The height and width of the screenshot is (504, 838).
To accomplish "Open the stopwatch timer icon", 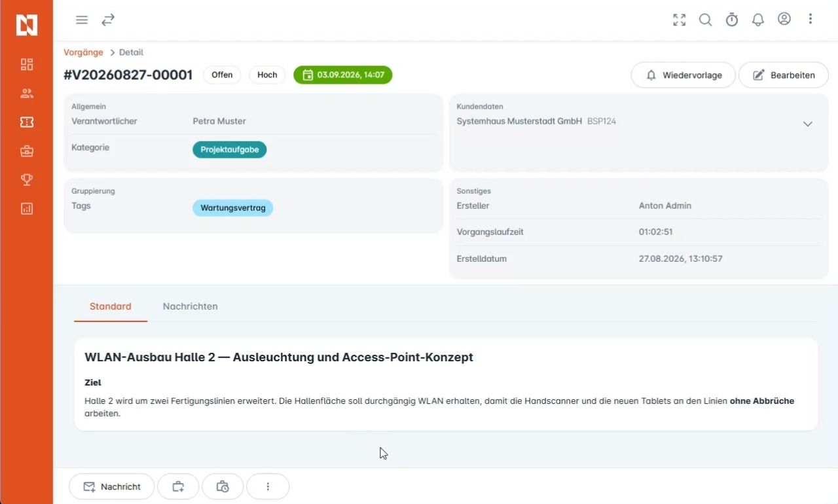I will pyautogui.click(x=732, y=20).
